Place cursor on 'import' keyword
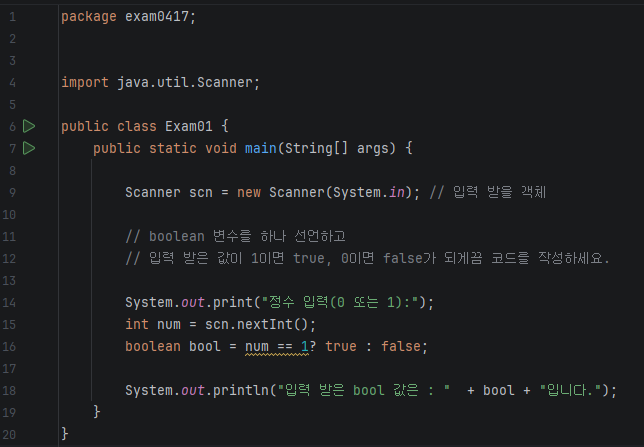The image size is (644, 447). pyautogui.click(x=85, y=83)
